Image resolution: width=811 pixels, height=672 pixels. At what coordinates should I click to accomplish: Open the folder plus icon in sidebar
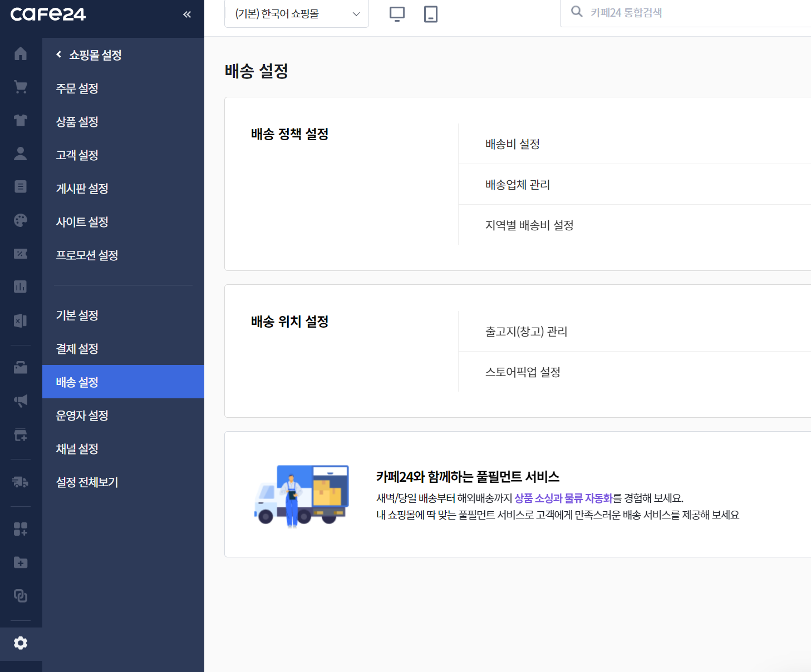(x=21, y=562)
